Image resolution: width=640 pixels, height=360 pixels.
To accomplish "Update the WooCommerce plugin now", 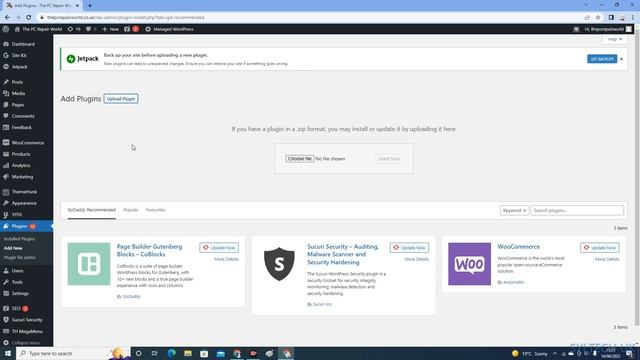I will point(600,248).
